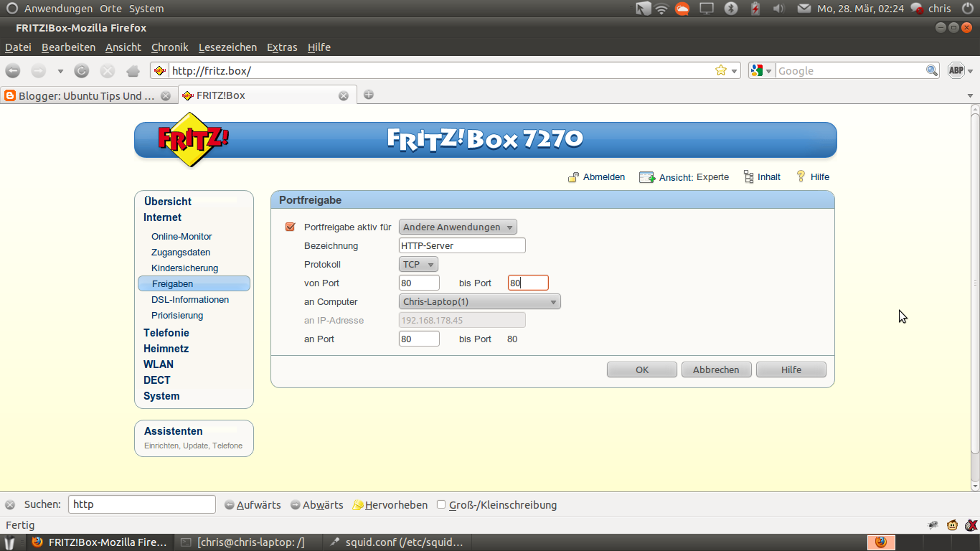Open the TCP Protokoll dropdown
This screenshot has height=551, width=980.
[418, 264]
